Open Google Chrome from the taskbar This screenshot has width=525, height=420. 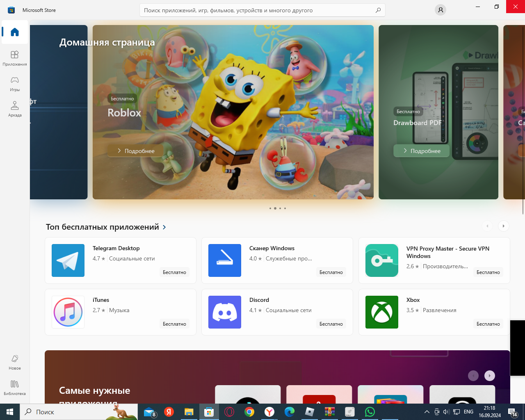click(249, 412)
